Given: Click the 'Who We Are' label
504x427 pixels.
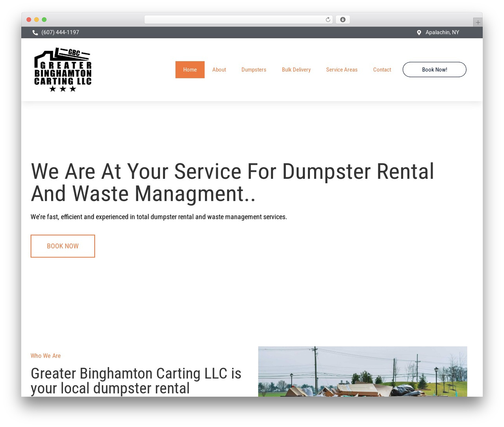Looking at the screenshot, I should pos(46,356).
